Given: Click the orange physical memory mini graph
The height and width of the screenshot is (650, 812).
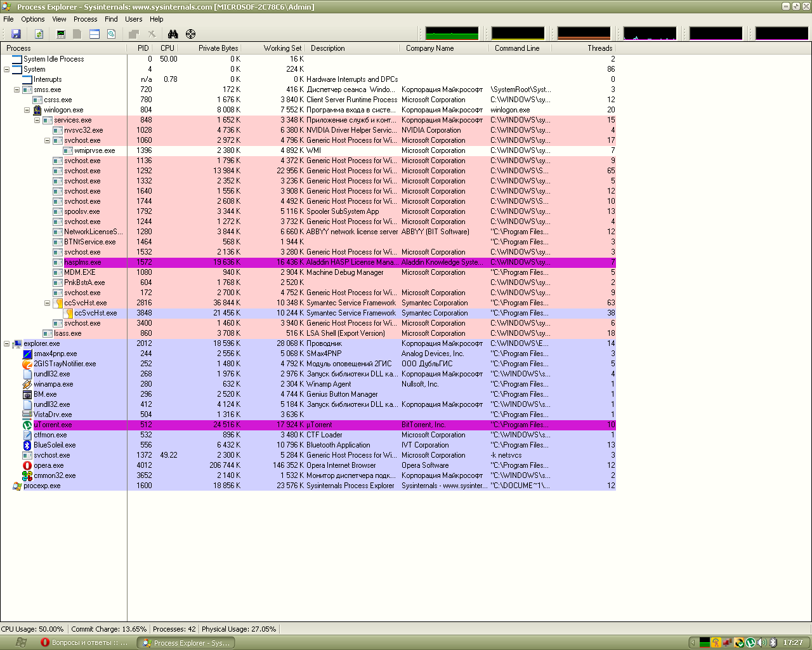Looking at the screenshot, I should tap(584, 34).
